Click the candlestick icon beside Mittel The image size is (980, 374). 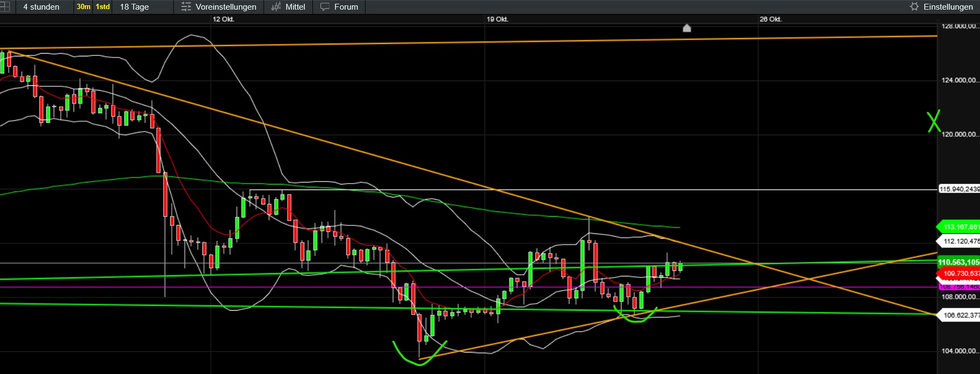(x=276, y=7)
